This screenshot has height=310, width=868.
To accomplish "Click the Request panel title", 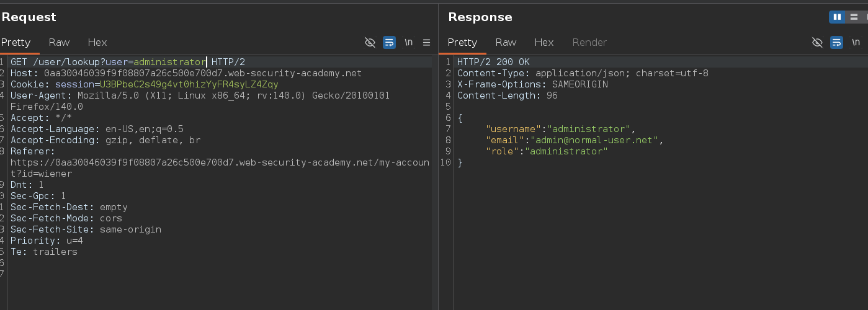I will (29, 17).
